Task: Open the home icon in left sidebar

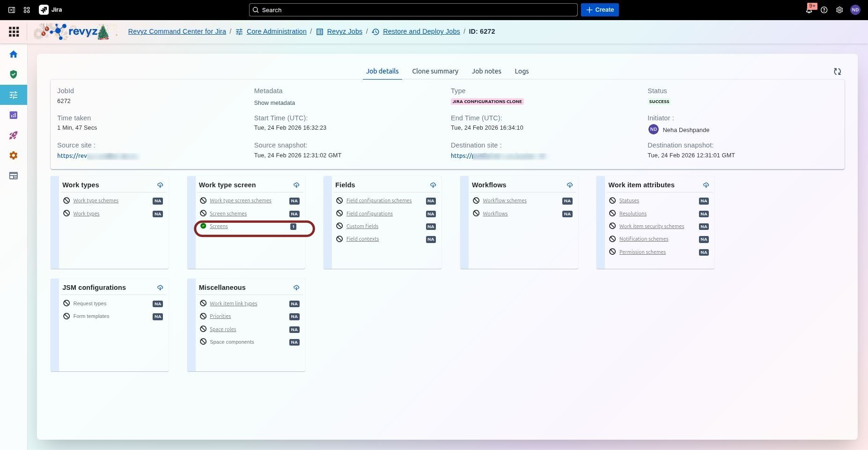Action: [x=14, y=54]
